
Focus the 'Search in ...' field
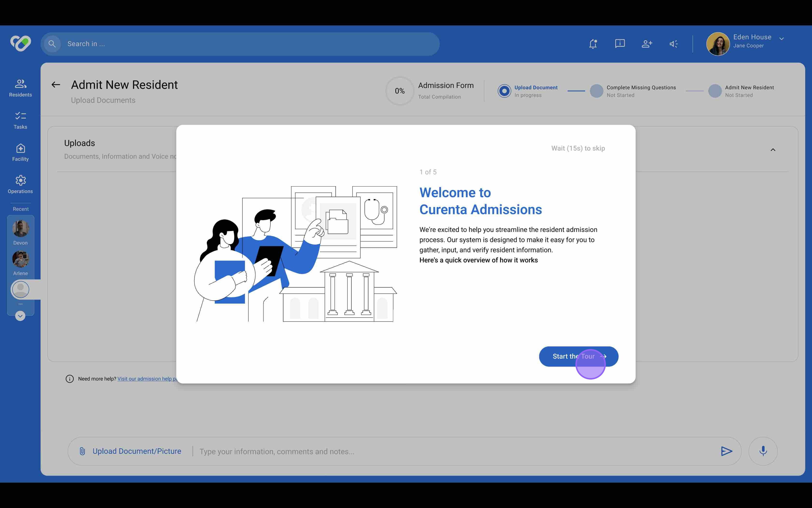pyautogui.click(x=240, y=44)
